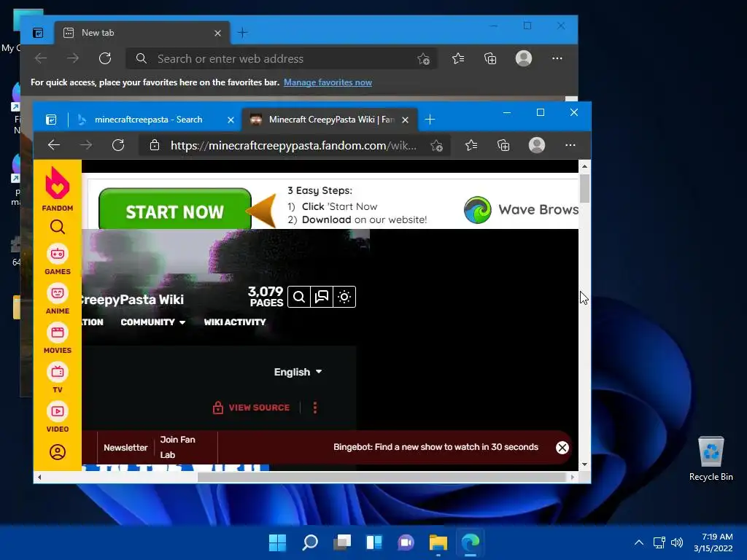Viewport: 747px width, 560px height.
Task: Expand the English language dropdown
Action: click(x=298, y=372)
